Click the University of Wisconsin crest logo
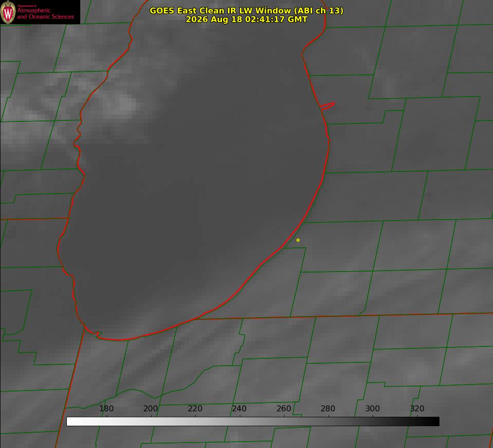 point(8,12)
